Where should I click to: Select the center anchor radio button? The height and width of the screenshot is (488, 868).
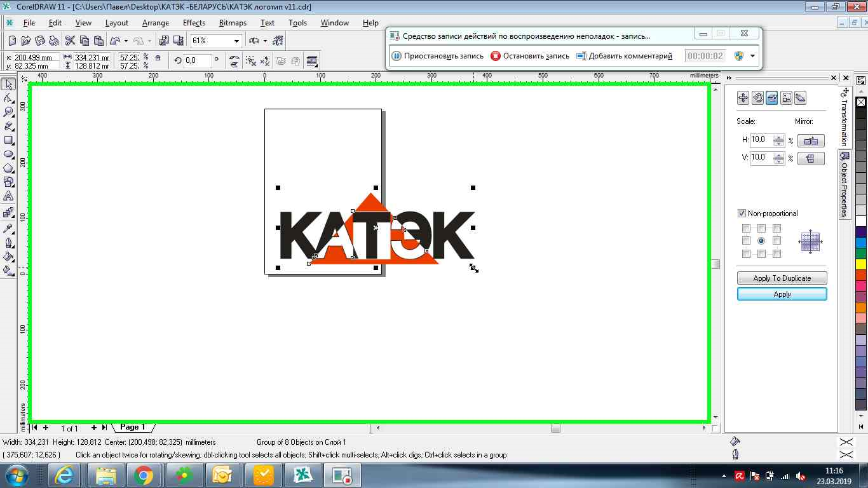click(x=761, y=241)
